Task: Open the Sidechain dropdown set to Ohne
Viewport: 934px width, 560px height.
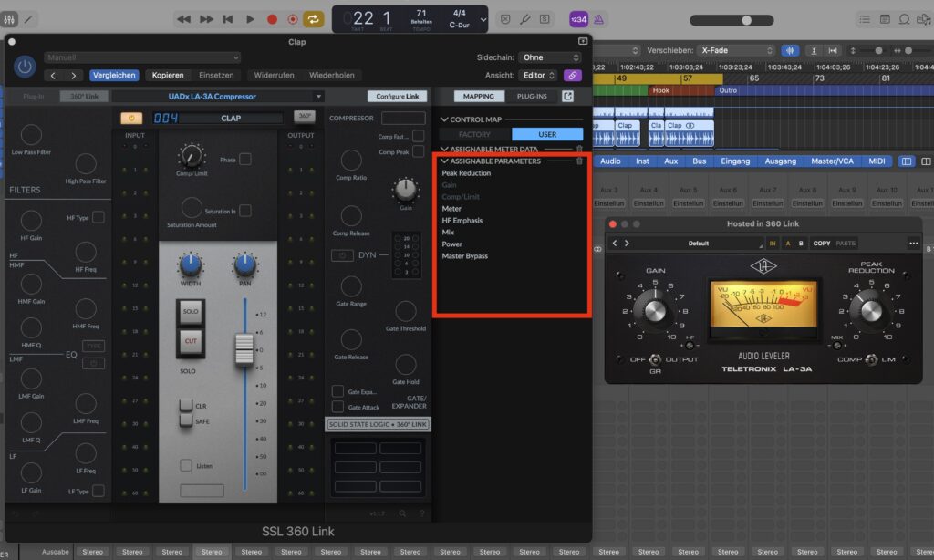Action: point(550,57)
